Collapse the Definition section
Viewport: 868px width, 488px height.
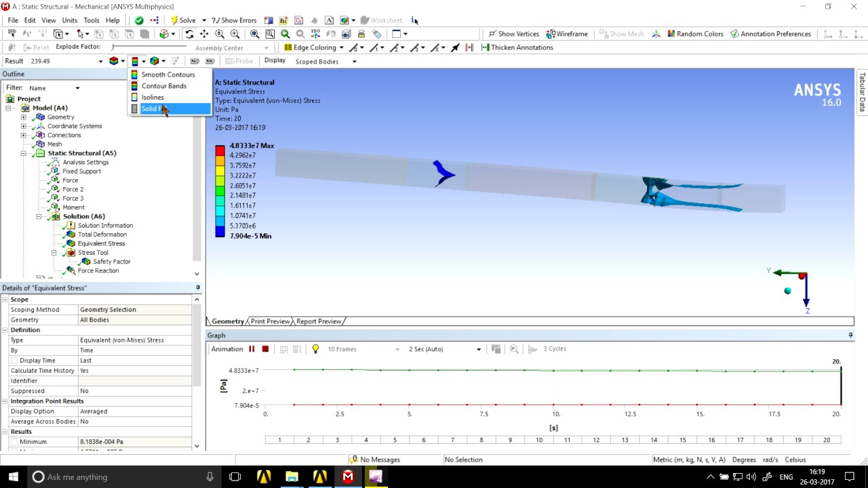coord(5,330)
